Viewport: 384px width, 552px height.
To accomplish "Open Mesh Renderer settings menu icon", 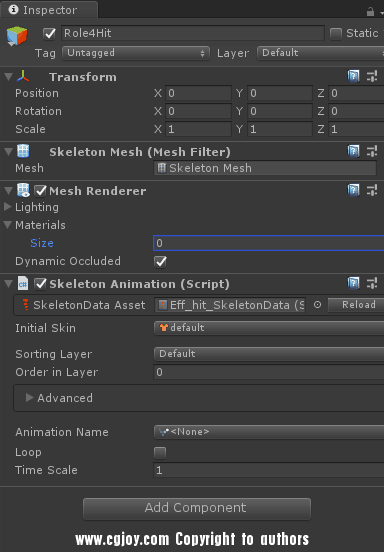I will (372, 190).
